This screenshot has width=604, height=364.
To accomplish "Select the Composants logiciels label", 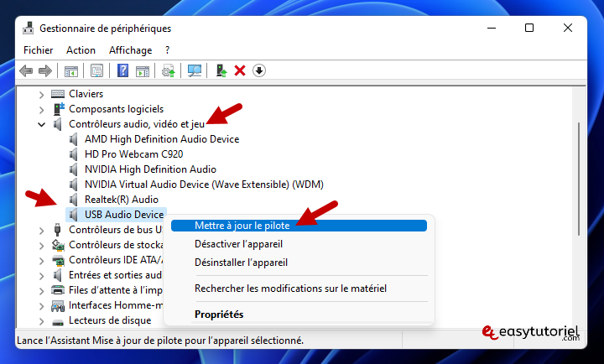I will (116, 109).
